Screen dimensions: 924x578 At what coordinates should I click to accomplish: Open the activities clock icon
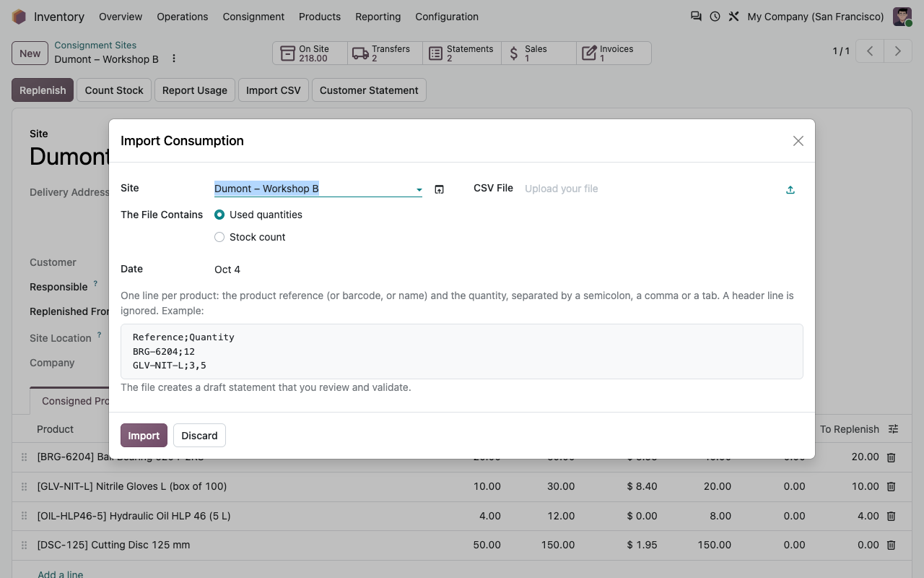pyautogui.click(x=715, y=17)
